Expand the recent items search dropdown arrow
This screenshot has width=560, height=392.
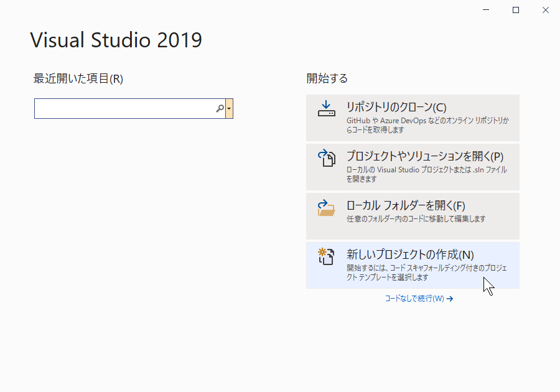[x=229, y=108]
